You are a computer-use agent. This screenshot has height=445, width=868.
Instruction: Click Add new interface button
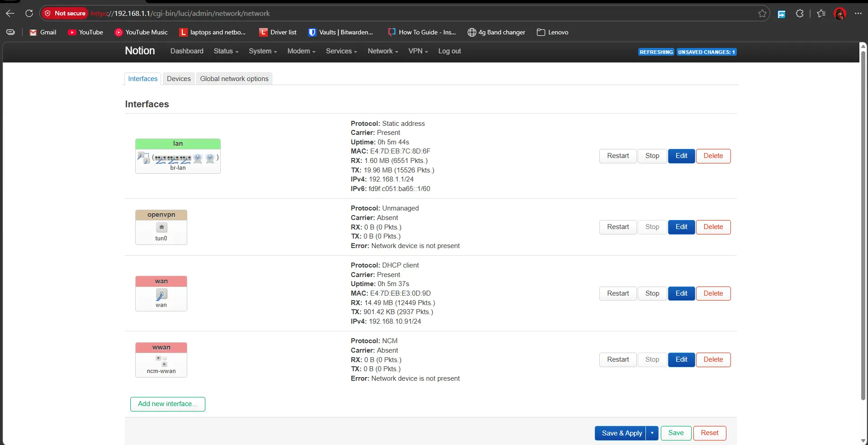168,404
